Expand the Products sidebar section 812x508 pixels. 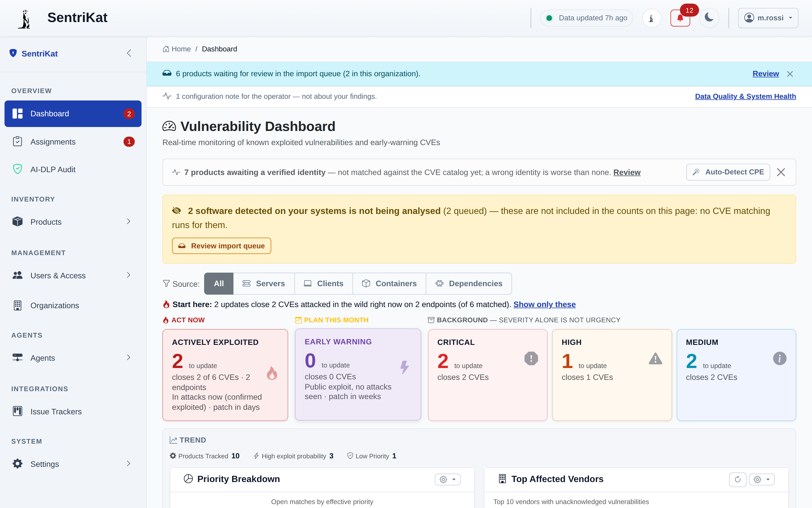pos(73,222)
